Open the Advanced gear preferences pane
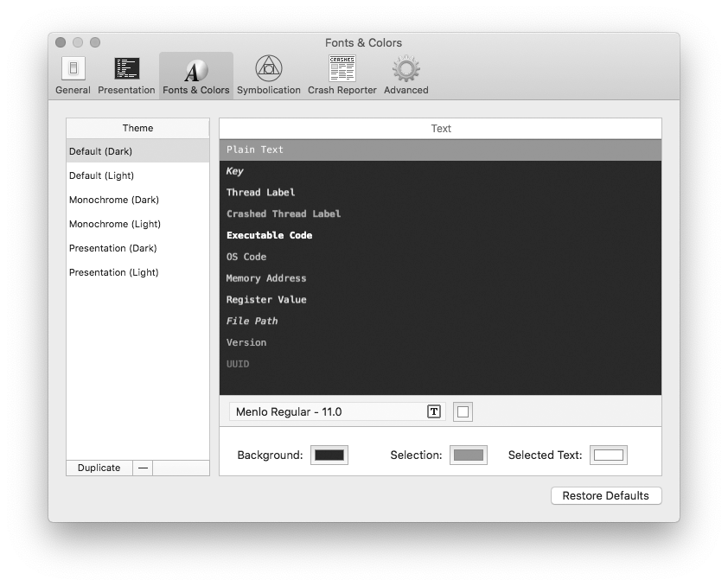The image size is (728, 586). pyautogui.click(x=406, y=76)
